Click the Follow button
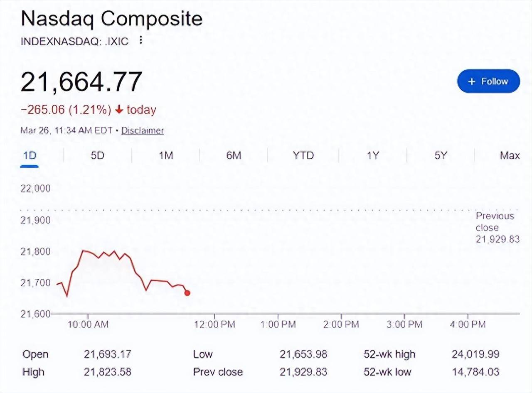 point(488,81)
